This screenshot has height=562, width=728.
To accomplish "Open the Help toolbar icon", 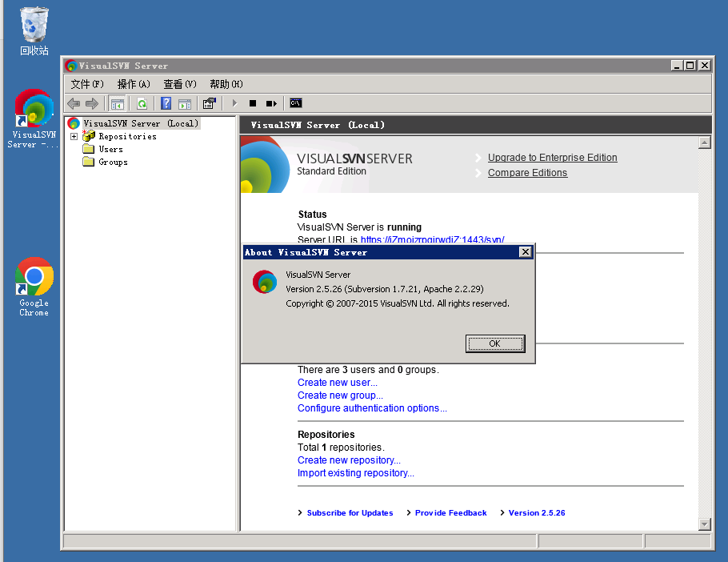I will point(166,103).
